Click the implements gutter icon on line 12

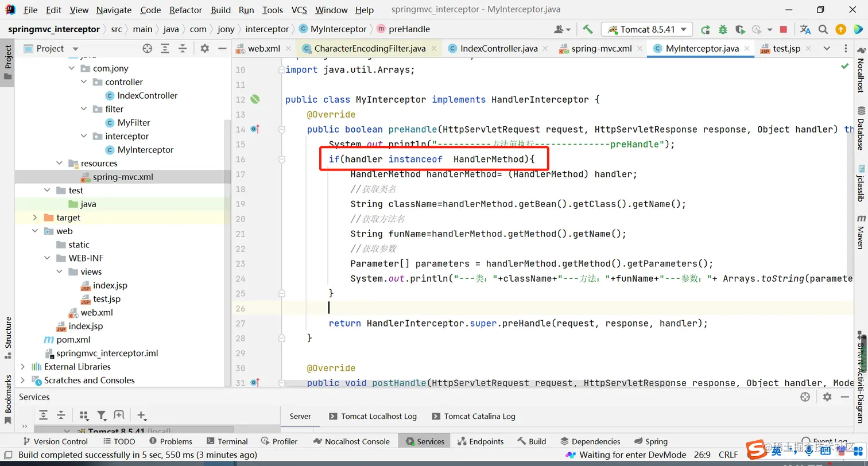click(x=255, y=99)
